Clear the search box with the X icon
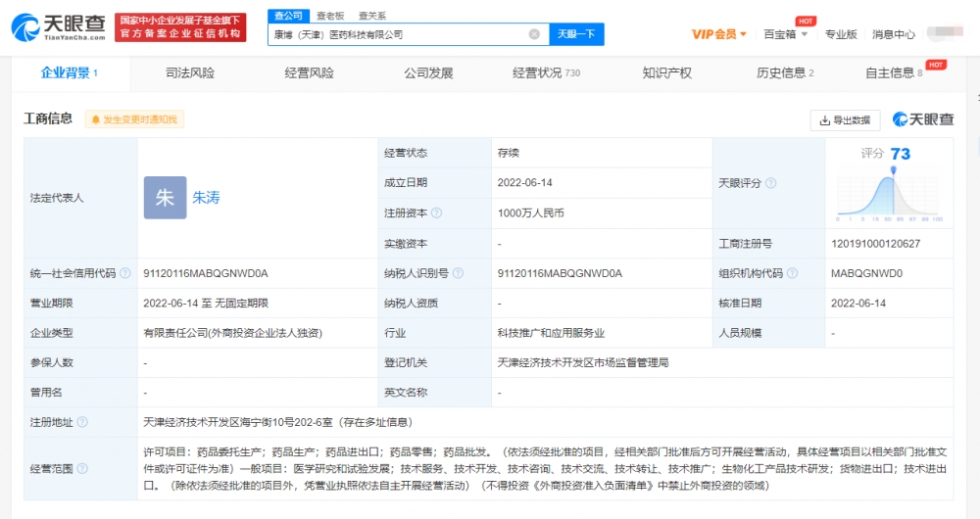This screenshot has width=980, height=519. point(534,34)
